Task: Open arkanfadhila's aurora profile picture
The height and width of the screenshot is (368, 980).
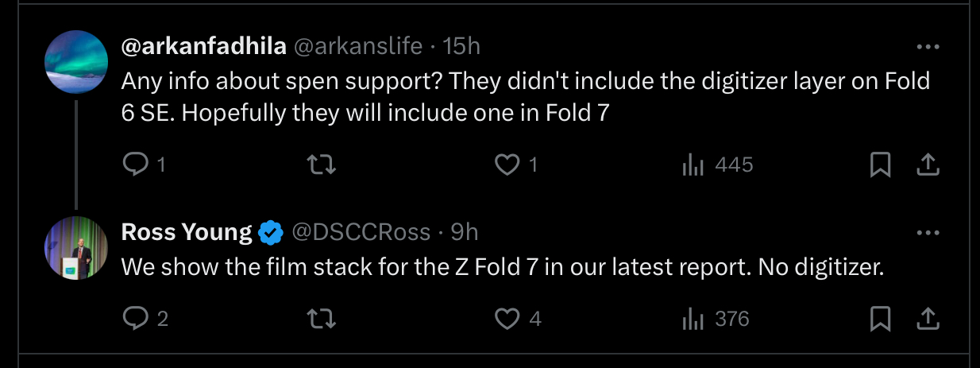Action: (x=76, y=63)
